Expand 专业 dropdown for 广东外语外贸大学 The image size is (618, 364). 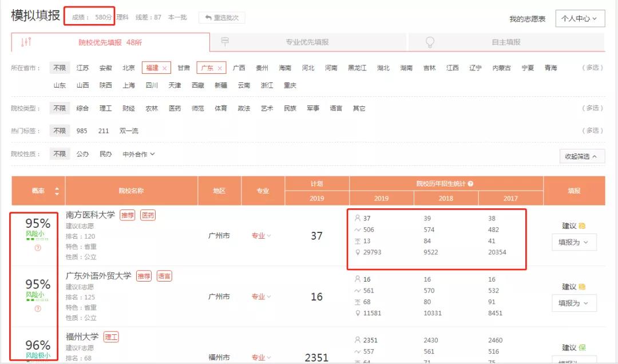[x=262, y=296]
